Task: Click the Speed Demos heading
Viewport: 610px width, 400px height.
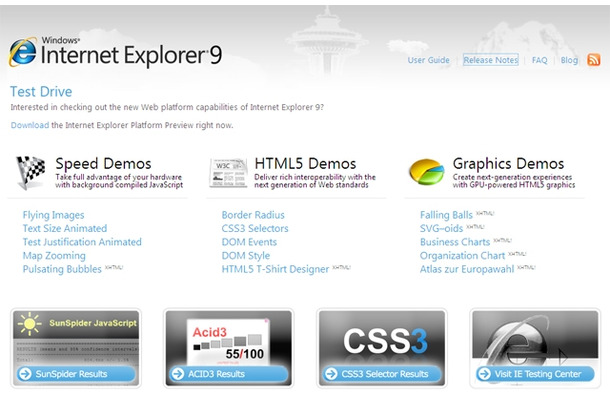Action: (103, 164)
